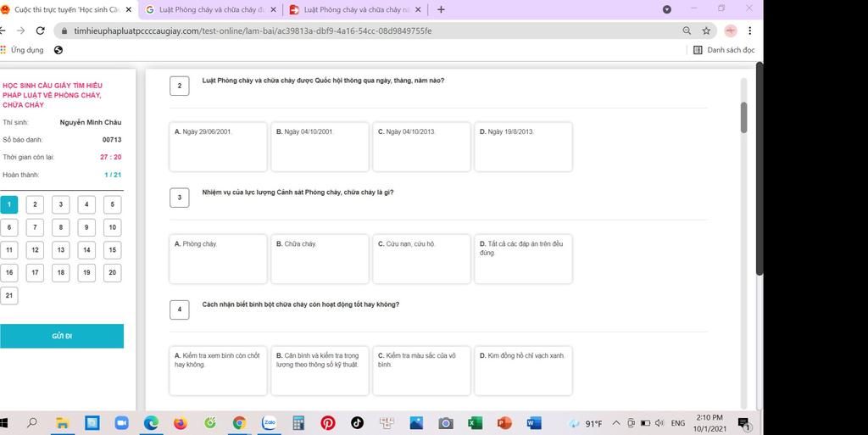Open question 16 from the number grid
Image resolution: width=868 pixels, height=435 pixels.
coord(8,273)
